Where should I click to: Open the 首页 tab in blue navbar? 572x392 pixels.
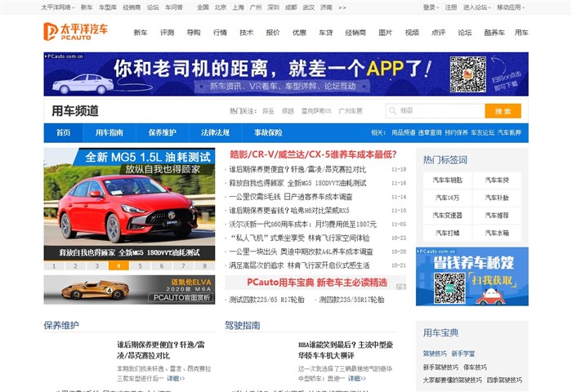[63, 133]
